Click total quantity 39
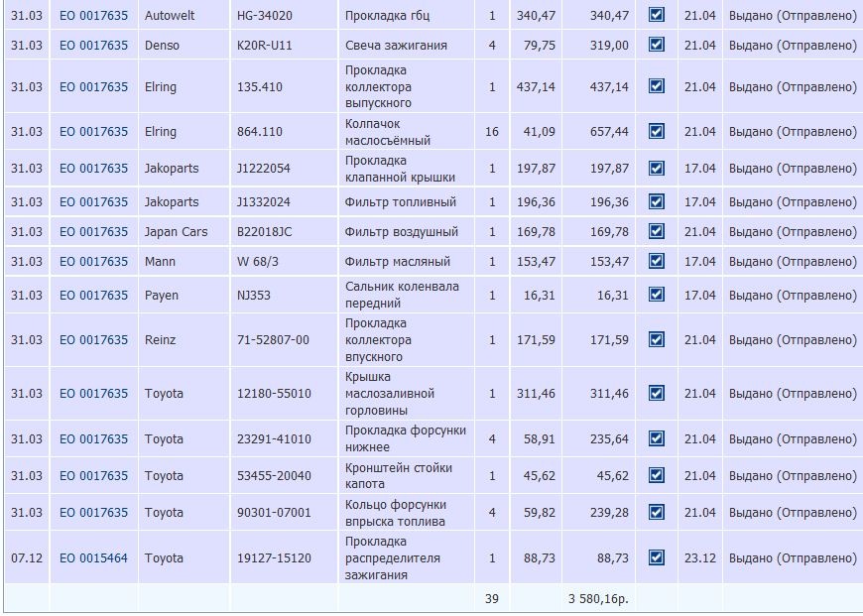The width and height of the screenshot is (863, 616). click(x=492, y=598)
